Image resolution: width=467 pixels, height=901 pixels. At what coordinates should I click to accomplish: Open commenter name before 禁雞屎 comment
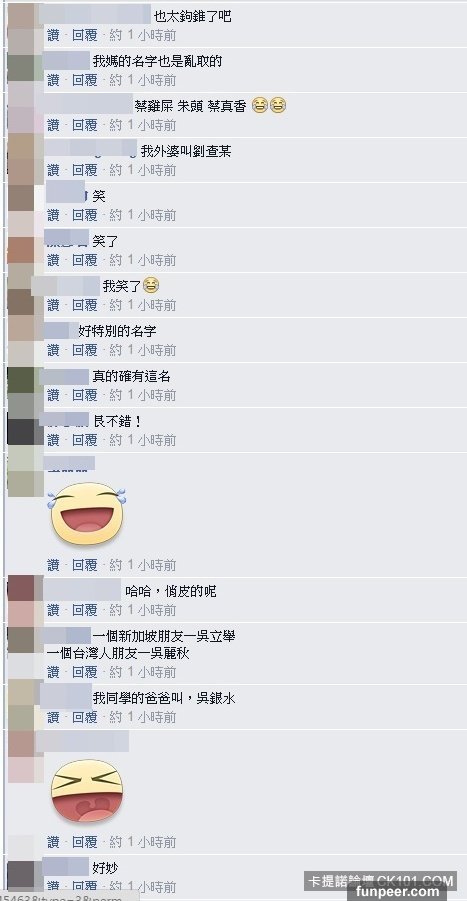click(87, 105)
